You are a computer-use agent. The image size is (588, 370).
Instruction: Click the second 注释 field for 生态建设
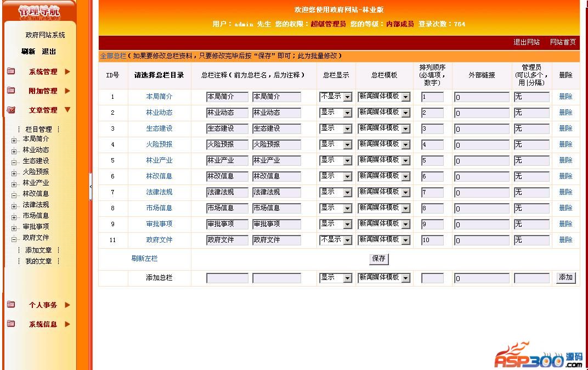276,128
